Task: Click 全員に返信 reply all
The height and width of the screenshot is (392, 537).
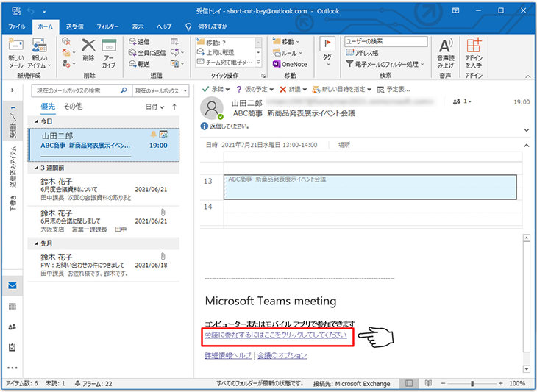Action: (147, 53)
